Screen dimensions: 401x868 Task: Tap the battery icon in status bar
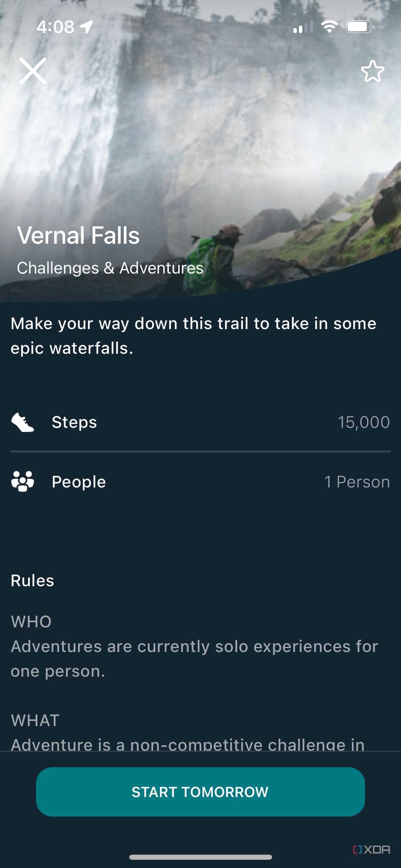coord(359,27)
